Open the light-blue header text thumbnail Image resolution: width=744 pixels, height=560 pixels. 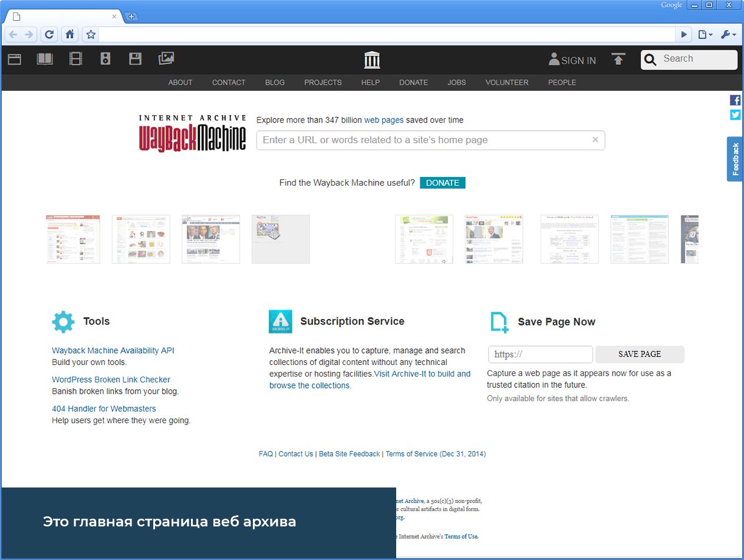[x=640, y=239]
